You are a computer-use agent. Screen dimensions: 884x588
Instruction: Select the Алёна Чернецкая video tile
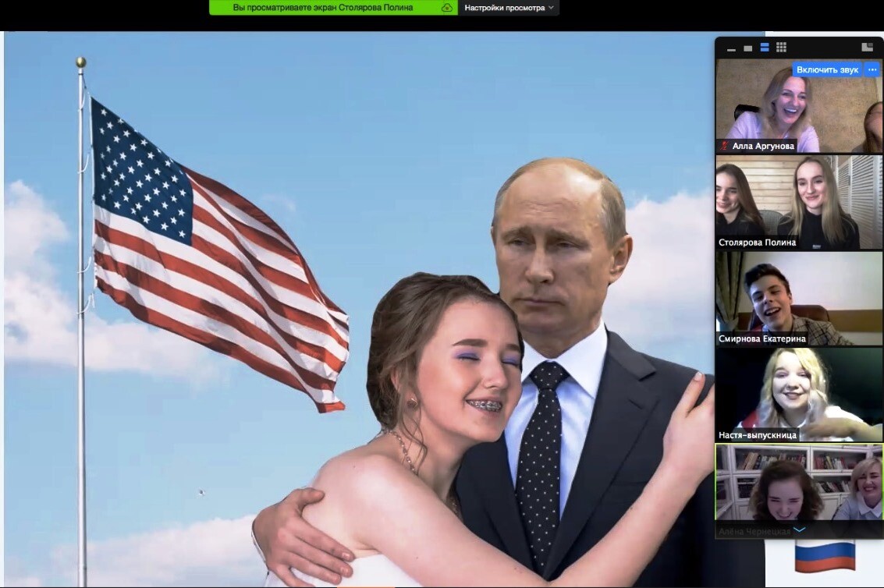pos(798,487)
